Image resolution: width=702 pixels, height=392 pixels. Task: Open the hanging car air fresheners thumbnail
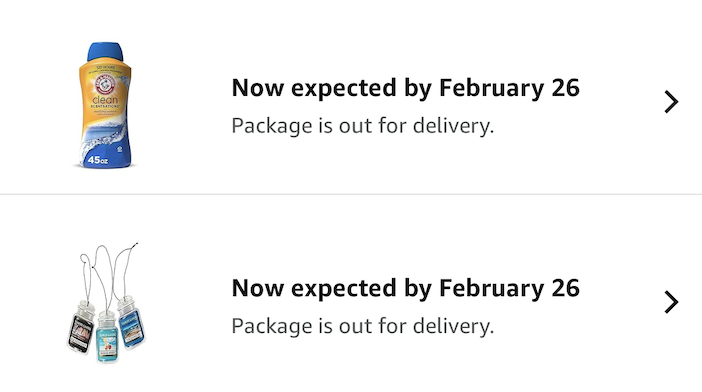(x=106, y=302)
